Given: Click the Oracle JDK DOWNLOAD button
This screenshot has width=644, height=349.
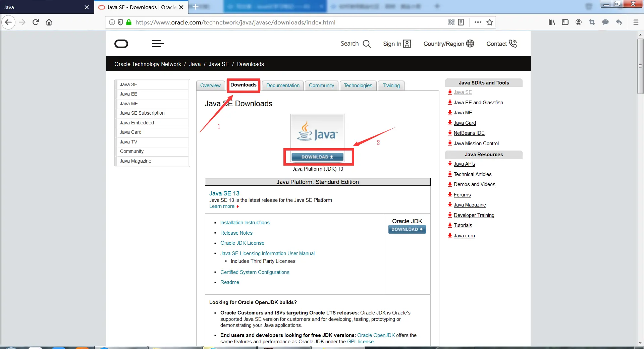Looking at the screenshot, I should [407, 229].
